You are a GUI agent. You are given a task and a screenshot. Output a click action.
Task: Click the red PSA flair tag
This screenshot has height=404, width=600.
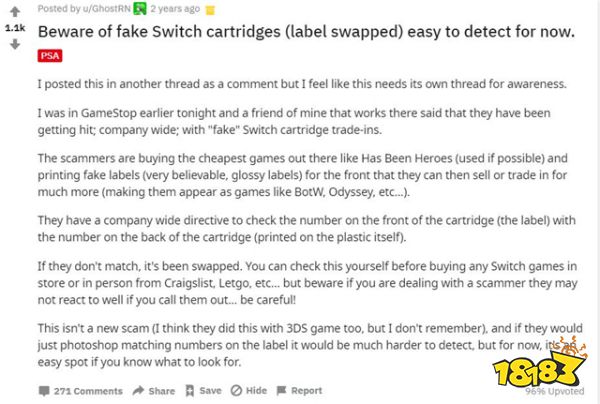48,56
